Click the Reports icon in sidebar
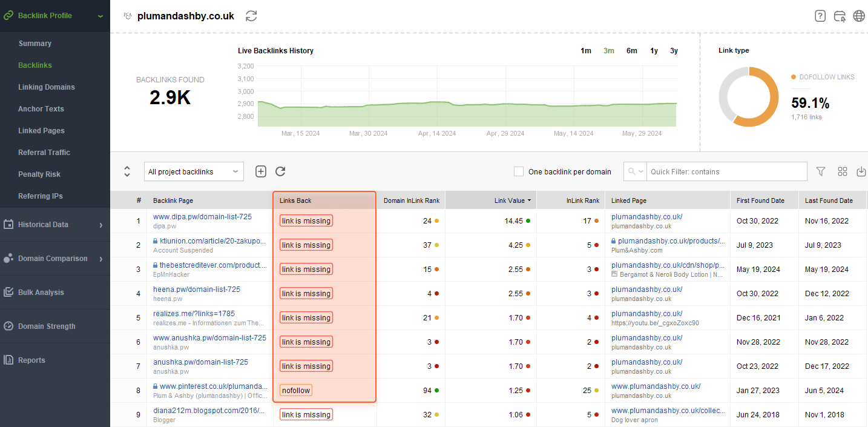868x427 pixels. 8,360
